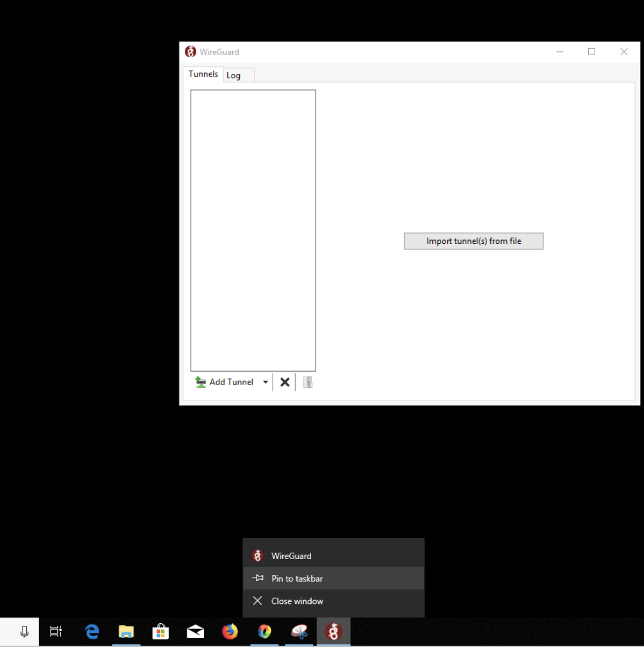Click WireGuard logo in title bar
Image resolution: width=644 pixels, height=647 pixels.
[190, 52]
